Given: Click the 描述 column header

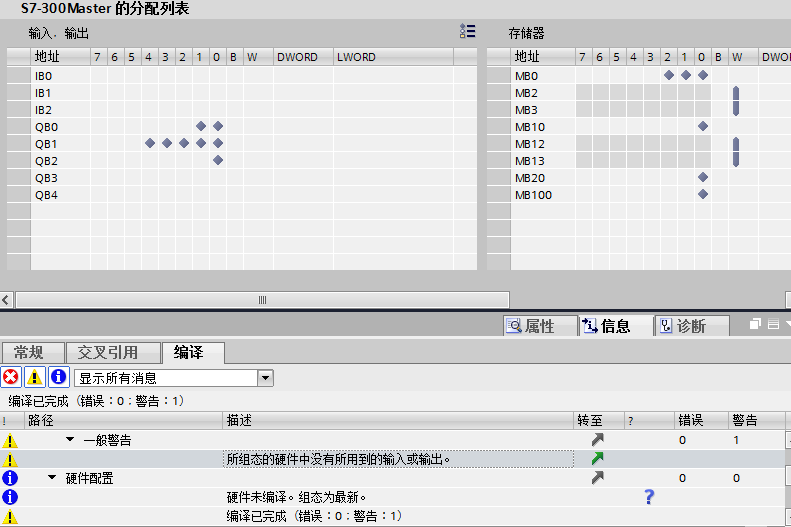Looking at the screenshot, I should coord(398,420).
